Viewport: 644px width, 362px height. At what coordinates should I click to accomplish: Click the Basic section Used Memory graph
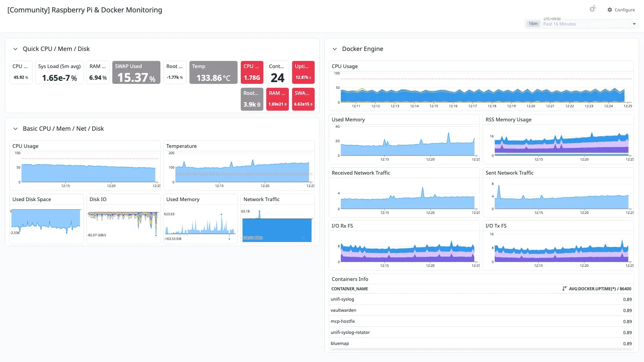click(x=200, y=219)
